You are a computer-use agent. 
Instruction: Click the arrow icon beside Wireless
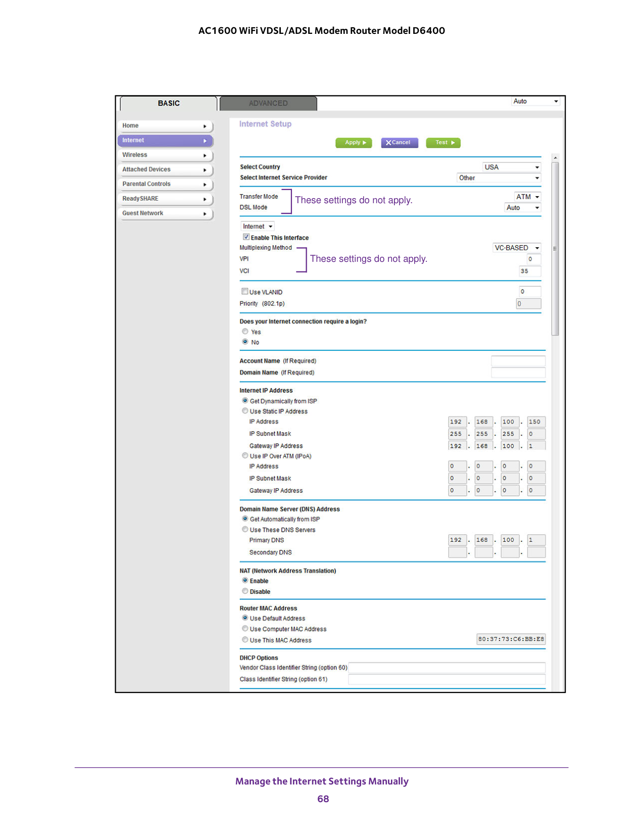(x=205, y=156)
